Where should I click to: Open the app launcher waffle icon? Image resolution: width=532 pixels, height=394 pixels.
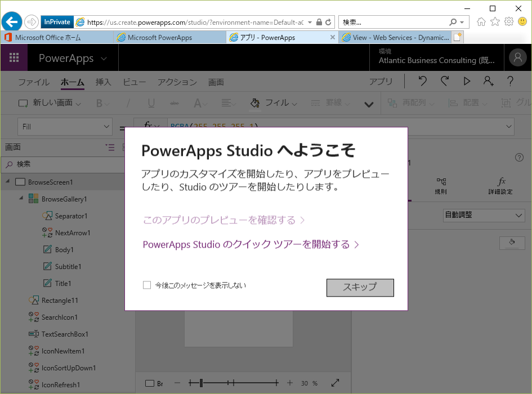[x=14, y=57]
